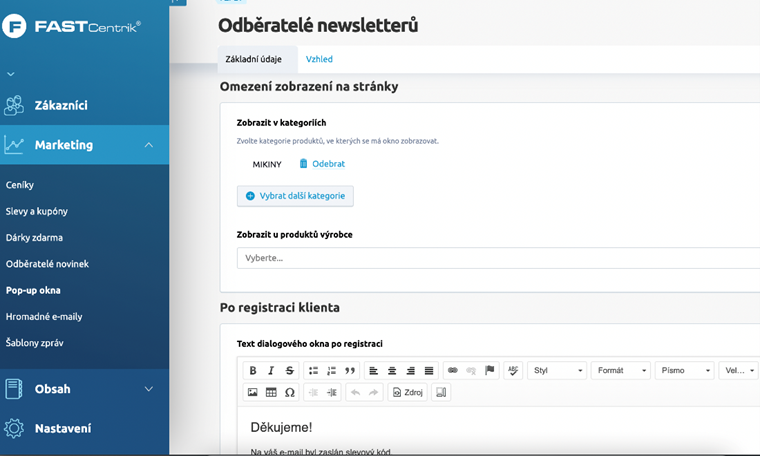Align text right
The image size is (760, 456).
[411, 371]
